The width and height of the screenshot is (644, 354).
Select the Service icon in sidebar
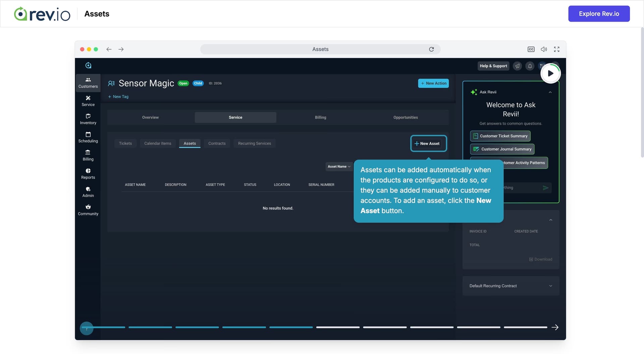click(x=88, y=100)
